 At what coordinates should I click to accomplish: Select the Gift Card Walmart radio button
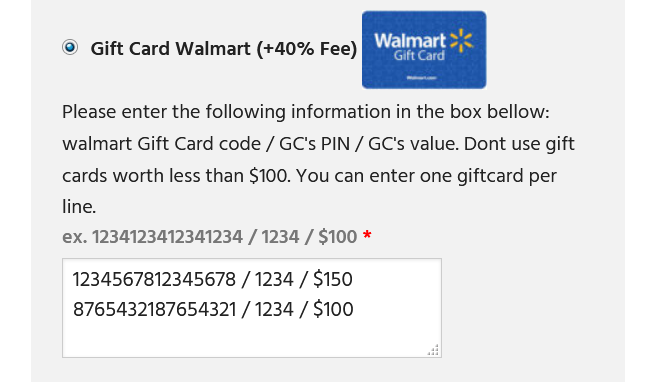[x=70, y=47]
